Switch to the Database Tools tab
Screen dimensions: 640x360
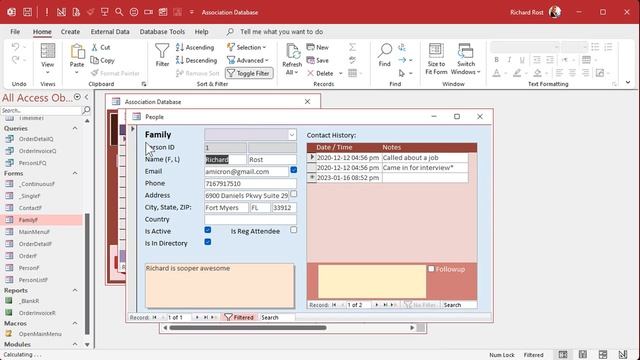[162, 31]
